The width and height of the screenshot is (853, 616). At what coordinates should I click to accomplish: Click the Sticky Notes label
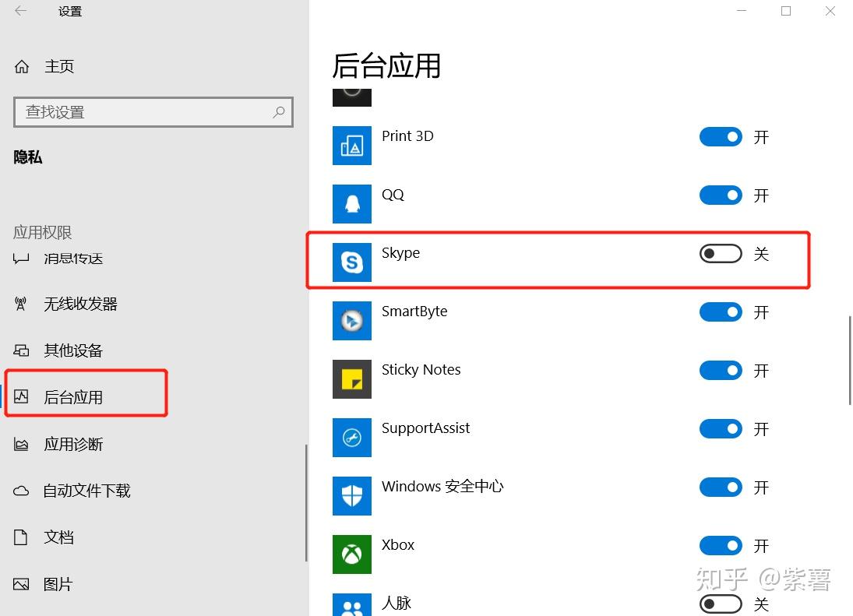(x=421, y=370)
